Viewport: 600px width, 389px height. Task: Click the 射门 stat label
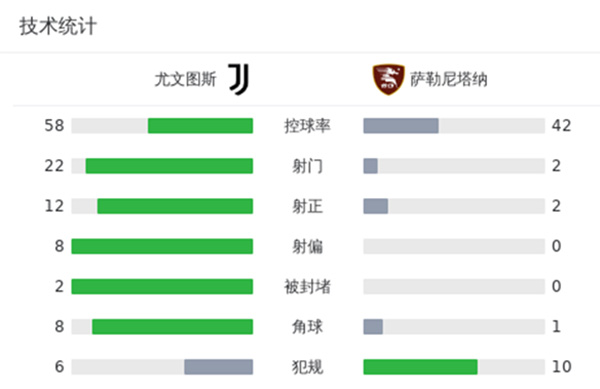[307, 166]
